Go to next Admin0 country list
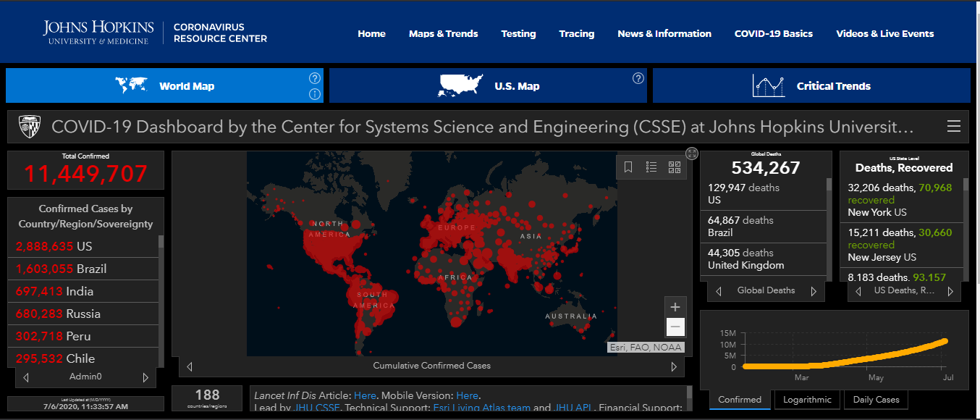 [x=145, y=377]
